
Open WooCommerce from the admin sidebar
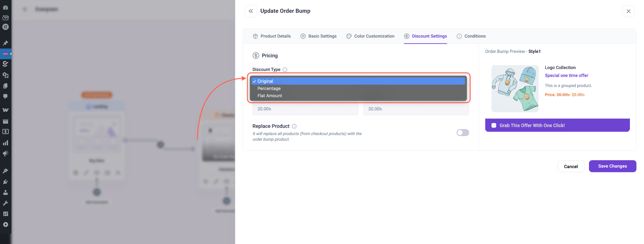click(x=5, y=110)
